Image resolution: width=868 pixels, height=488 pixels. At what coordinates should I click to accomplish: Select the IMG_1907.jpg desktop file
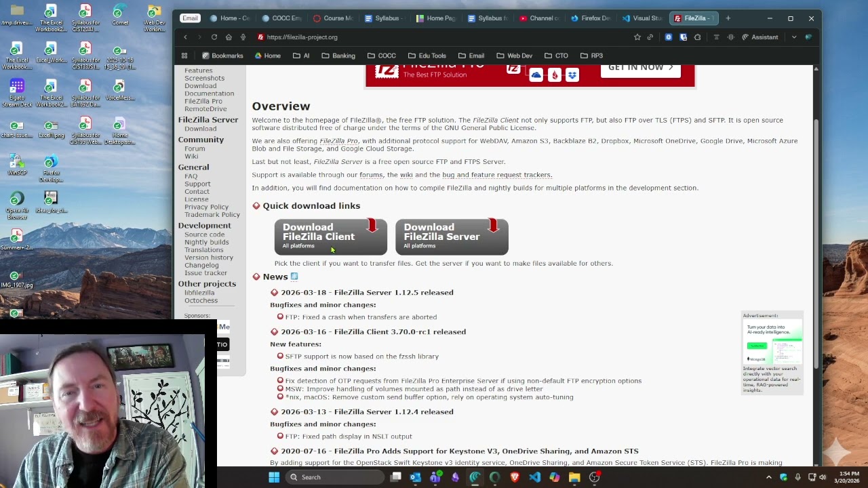(x=17, y=279)
